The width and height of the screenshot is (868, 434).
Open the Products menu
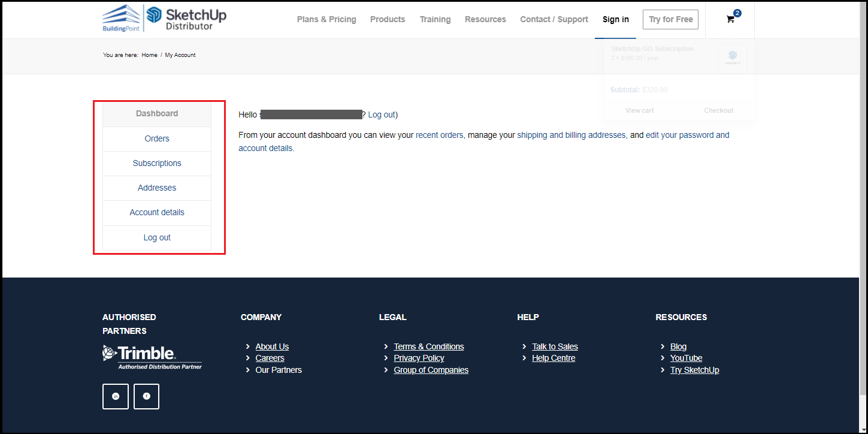pyautogui.click(x=388, y=19)
